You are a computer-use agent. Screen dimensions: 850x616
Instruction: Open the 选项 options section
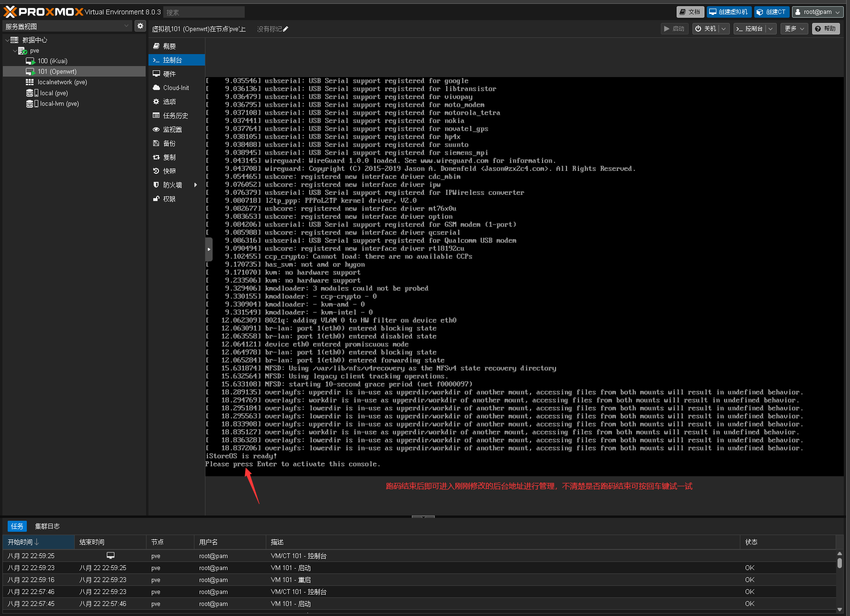(x=169, y=101)
